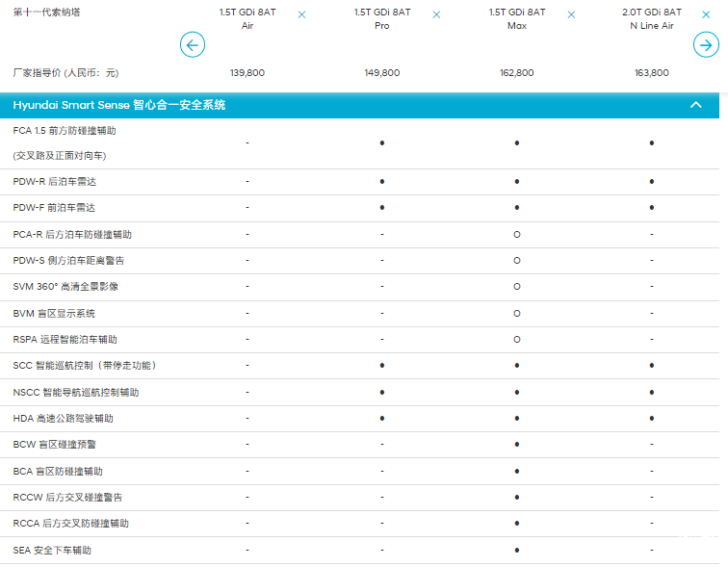Image resolution: width=728 pixels, height=567 pixels.
Task: Select the 2.0T GDi 8AT N Line Air title
Action: (651, 19)
